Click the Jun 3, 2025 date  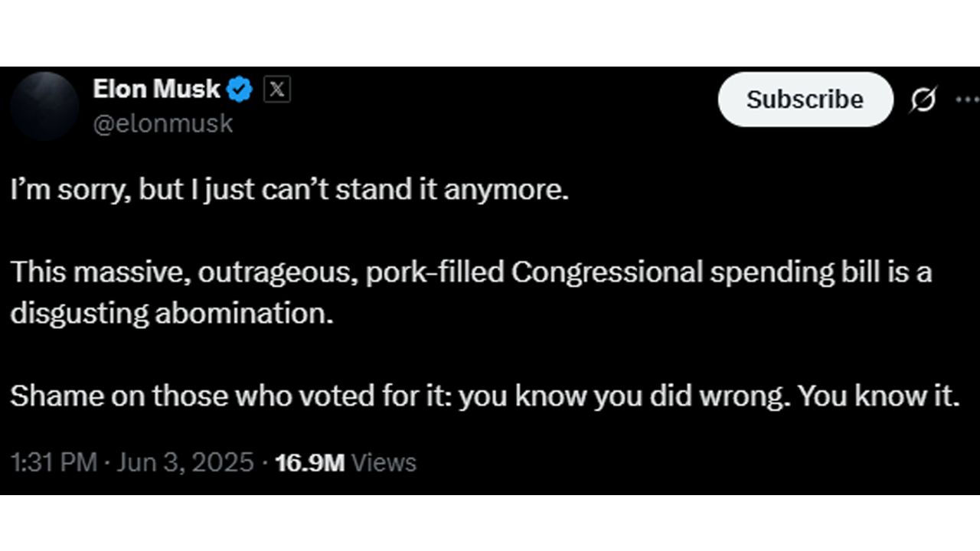185,462
